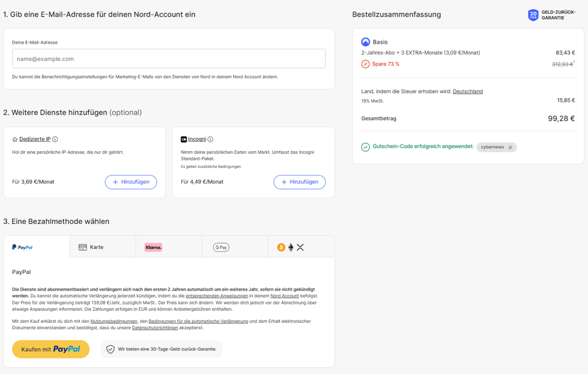Open the Nutzungsbedingungen link
Viewport: 588px width, 374px height.
tap(114, 321)
